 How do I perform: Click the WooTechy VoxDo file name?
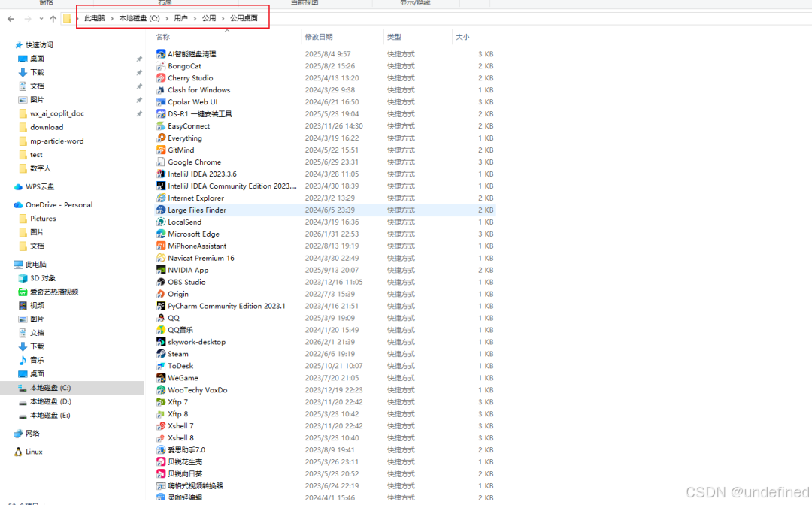[197, 390]
